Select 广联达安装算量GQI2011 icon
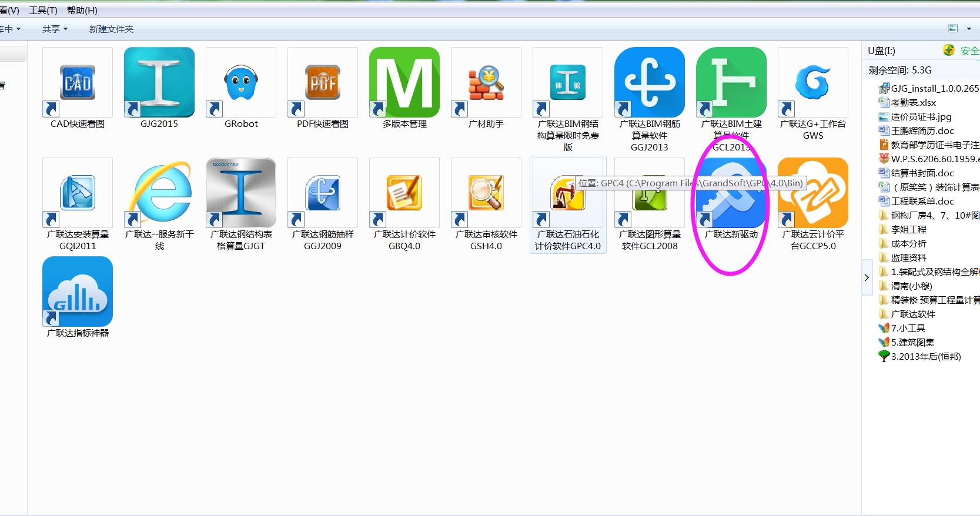 [x=78, y=193]
